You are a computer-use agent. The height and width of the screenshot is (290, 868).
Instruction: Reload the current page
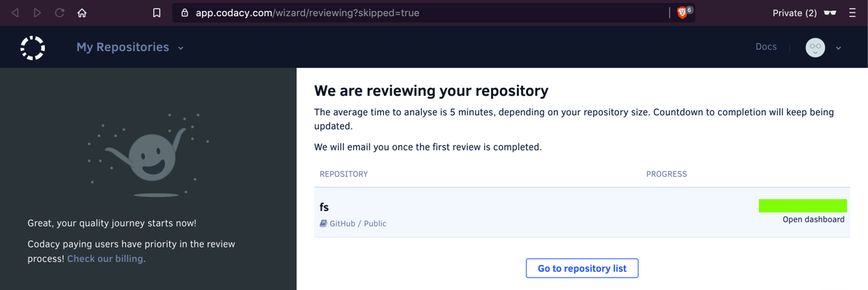pos(59,13)
